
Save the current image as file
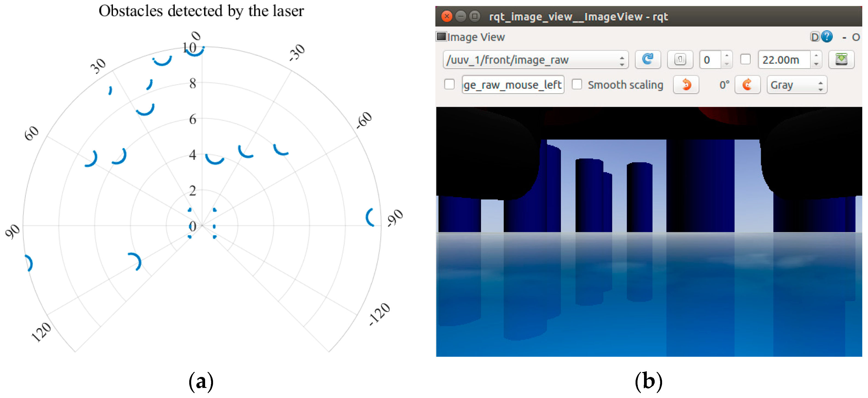pos(841,60)
